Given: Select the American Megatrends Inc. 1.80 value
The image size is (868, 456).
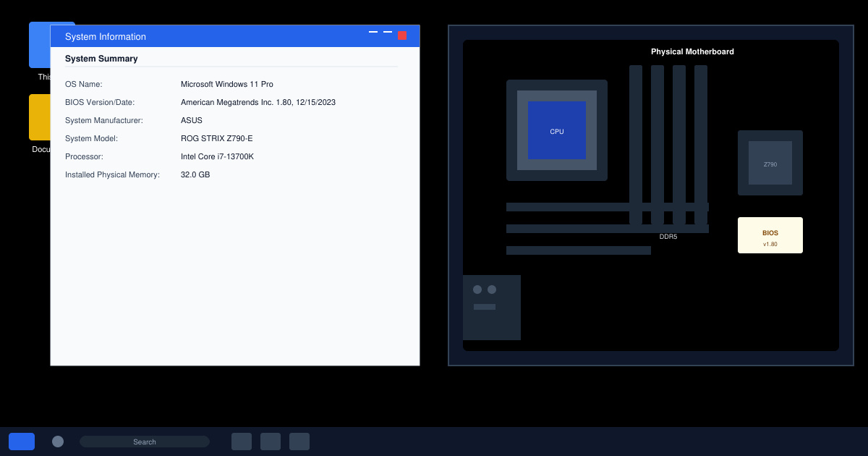Looking at the screenshot, I should (258, 102).
